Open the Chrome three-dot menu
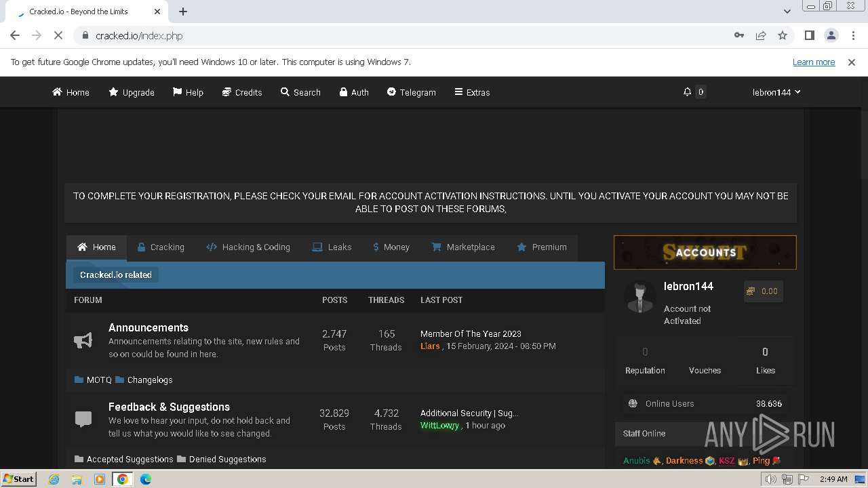The height and width of the screenshot is (488, 868). [x=852, y=35]
